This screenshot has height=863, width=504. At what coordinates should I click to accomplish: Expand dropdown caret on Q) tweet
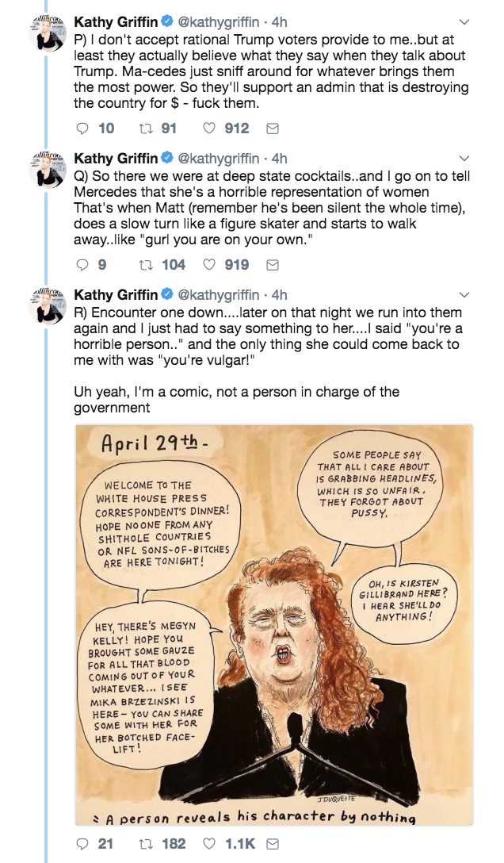464,159
